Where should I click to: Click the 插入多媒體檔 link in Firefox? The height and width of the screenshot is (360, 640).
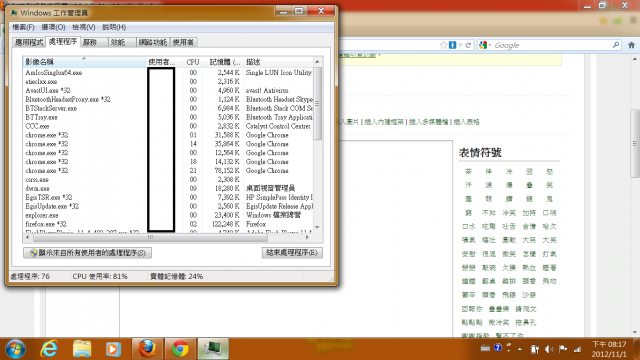[428, 122]
